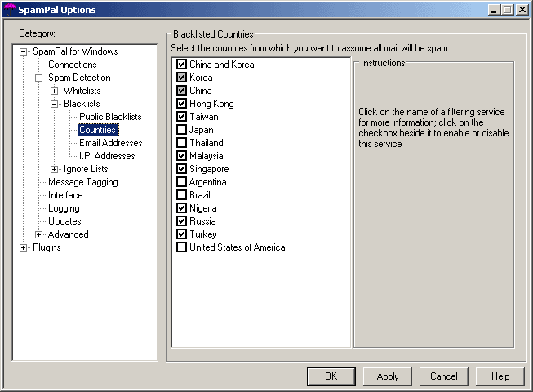This screenshot has height=392, width=533.
Task: Click the Apply button
Action: (x=388, y=376)
